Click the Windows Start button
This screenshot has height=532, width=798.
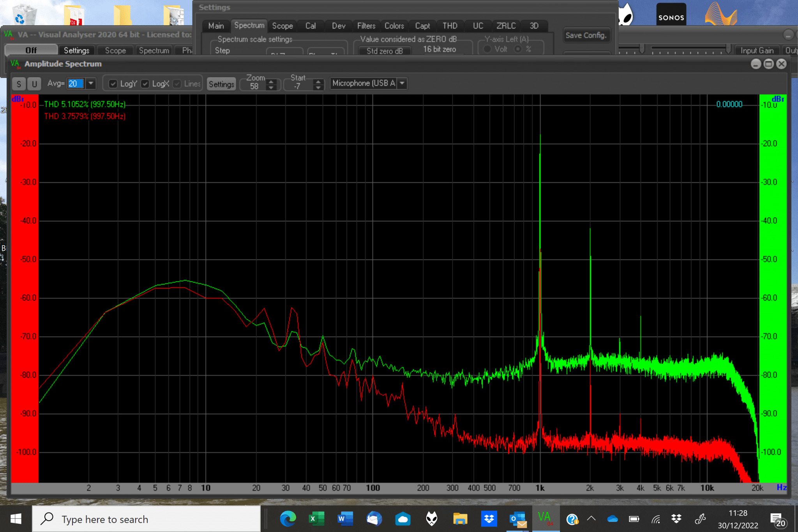tap(16, 519)
